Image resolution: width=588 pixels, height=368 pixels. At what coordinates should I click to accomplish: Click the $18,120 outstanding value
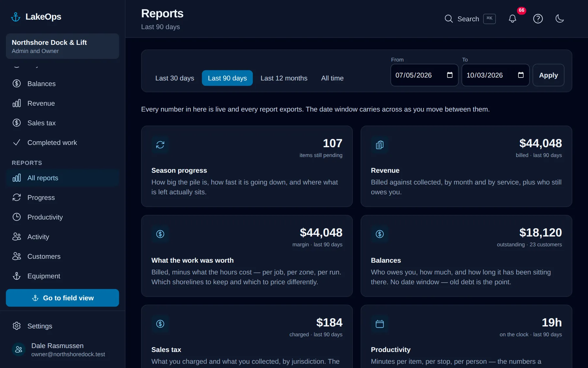pyautogui.click(x=541, y=233)
